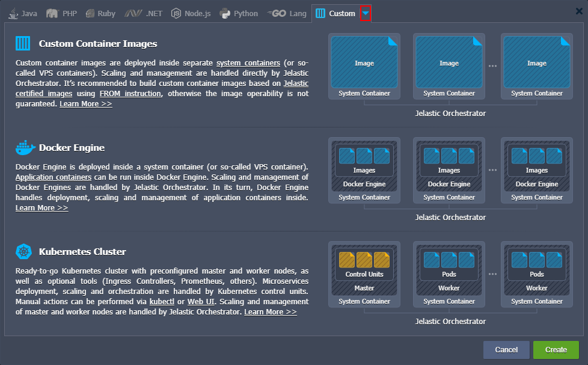Open the Application containers link
Viewport: 588px width, 365px height.
point(54,177)
